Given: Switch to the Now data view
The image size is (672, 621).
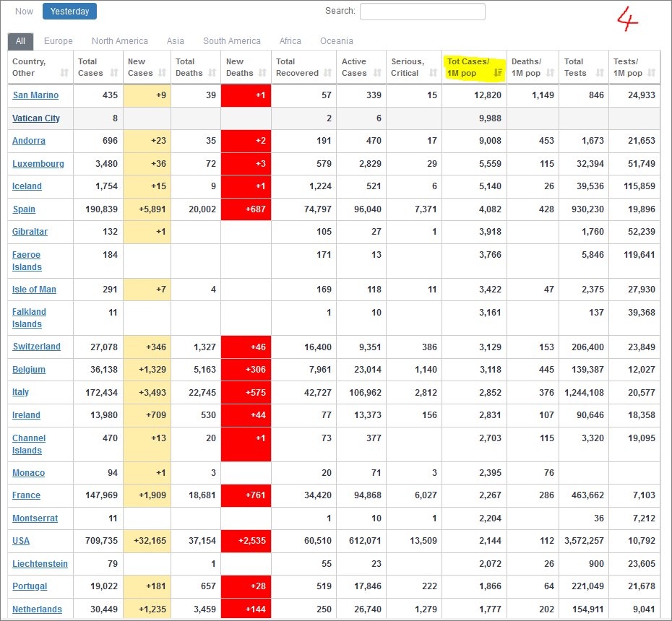Looking at the screenshot, I should pos(25,12).
